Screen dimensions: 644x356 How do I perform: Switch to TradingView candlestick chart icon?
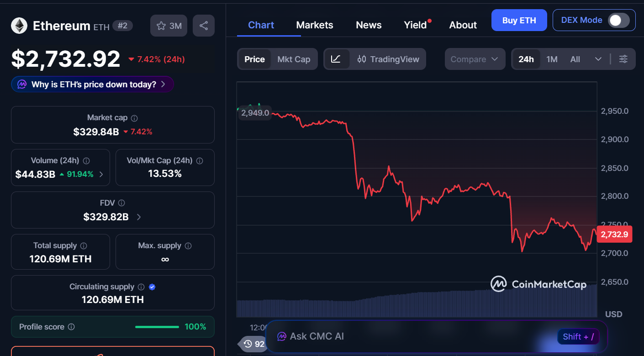click(362, 59)
